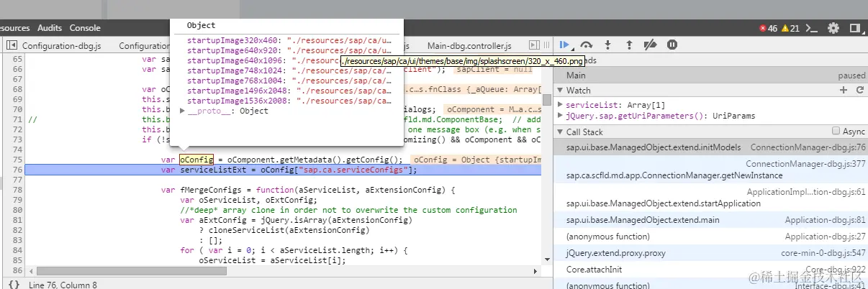The height and width of the screenshot is (289, 868).
Task: Expand serviceList watch entry
Action: [x=561, y=105]
